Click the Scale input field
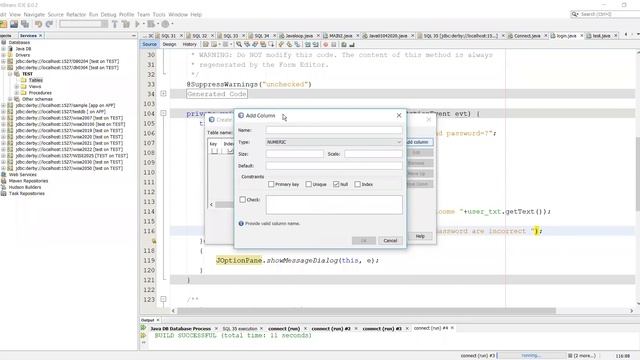This screenshot has height=360, width=640. click(373, 154)
